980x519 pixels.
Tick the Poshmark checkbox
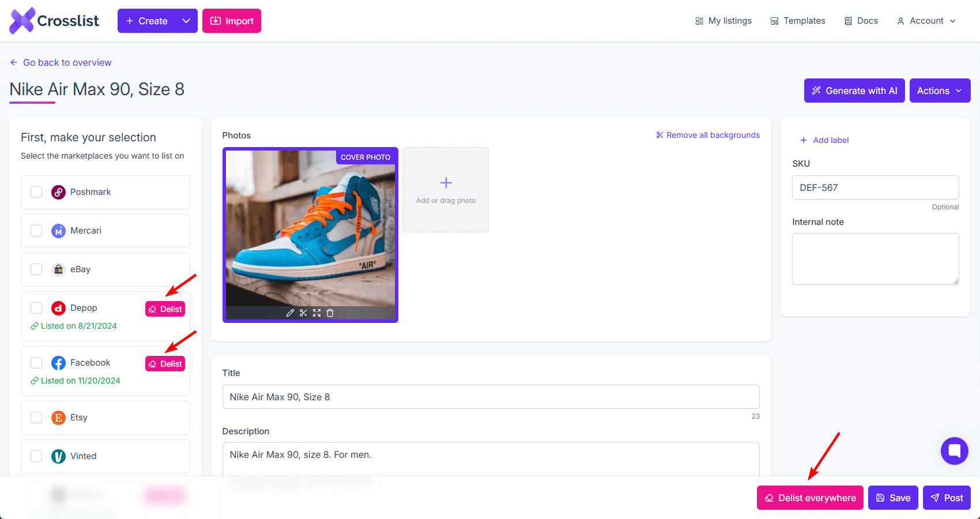tap(36, 192)
